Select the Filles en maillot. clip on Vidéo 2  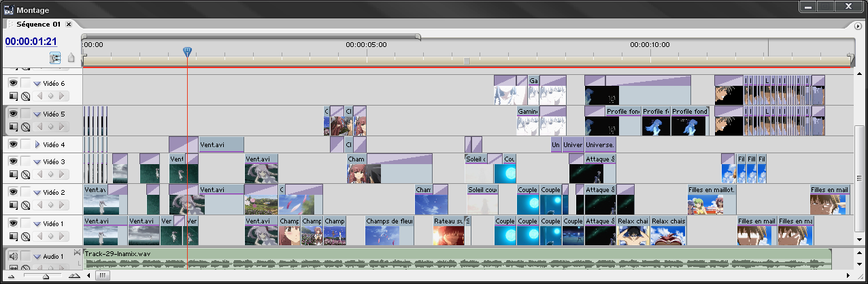click(712, 200)
